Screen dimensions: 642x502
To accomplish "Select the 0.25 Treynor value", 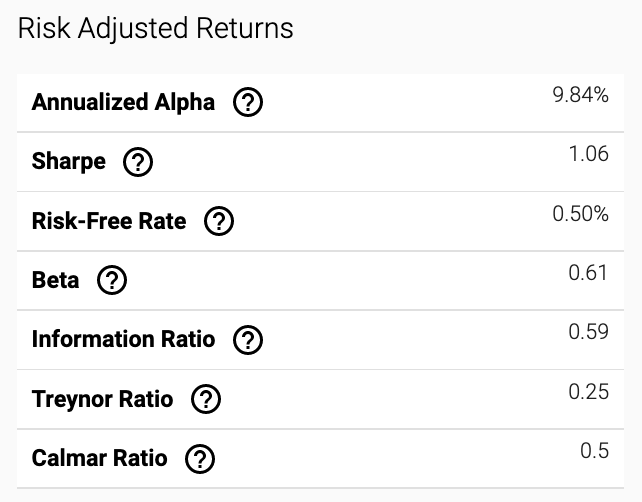I will click(x=589, y=392).
